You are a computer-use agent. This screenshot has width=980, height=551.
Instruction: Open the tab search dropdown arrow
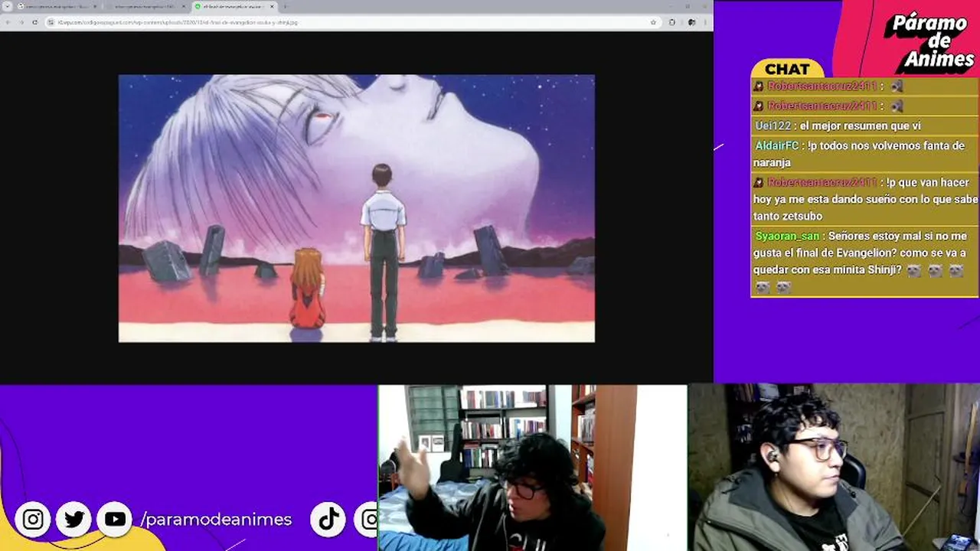pos(7,6)
